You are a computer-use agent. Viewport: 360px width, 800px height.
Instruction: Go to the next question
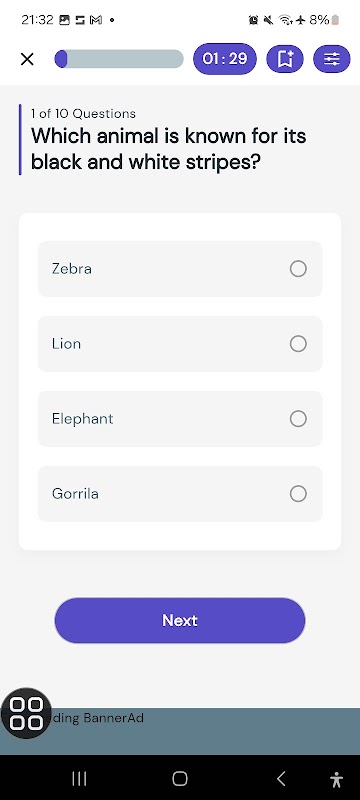[x=180, y=620]
